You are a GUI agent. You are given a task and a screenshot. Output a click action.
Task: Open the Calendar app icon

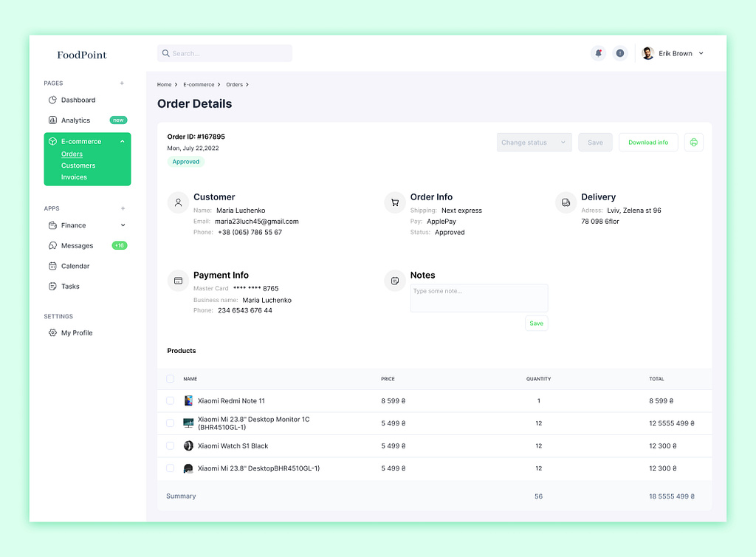(52, 266)
